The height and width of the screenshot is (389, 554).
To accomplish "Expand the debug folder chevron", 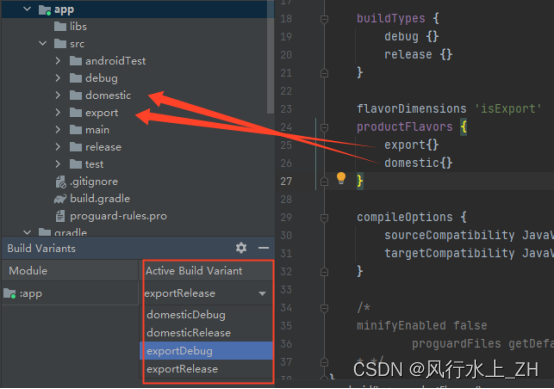I will click(x=58, y=78).
